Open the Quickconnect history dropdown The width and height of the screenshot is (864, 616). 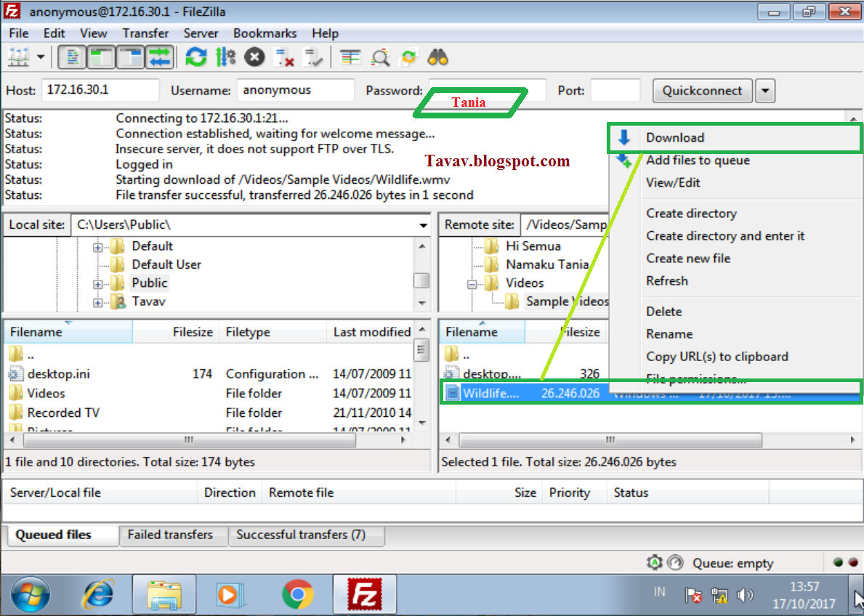pyautogui.click(x=765, y=90)
